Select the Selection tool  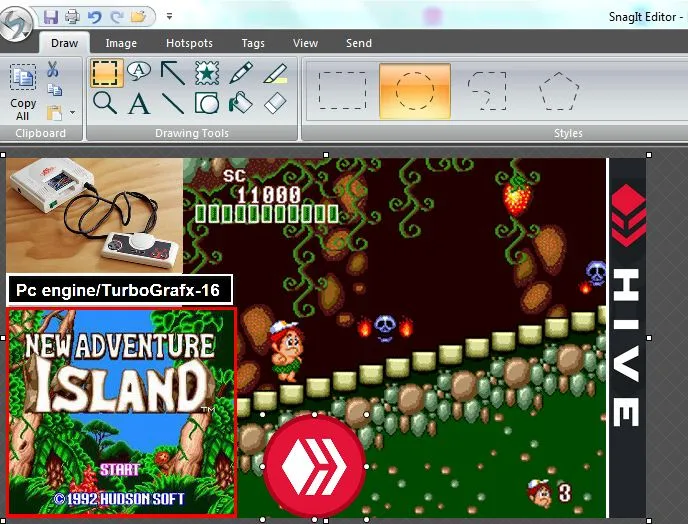pyautogui.click(x=107, y=72)
